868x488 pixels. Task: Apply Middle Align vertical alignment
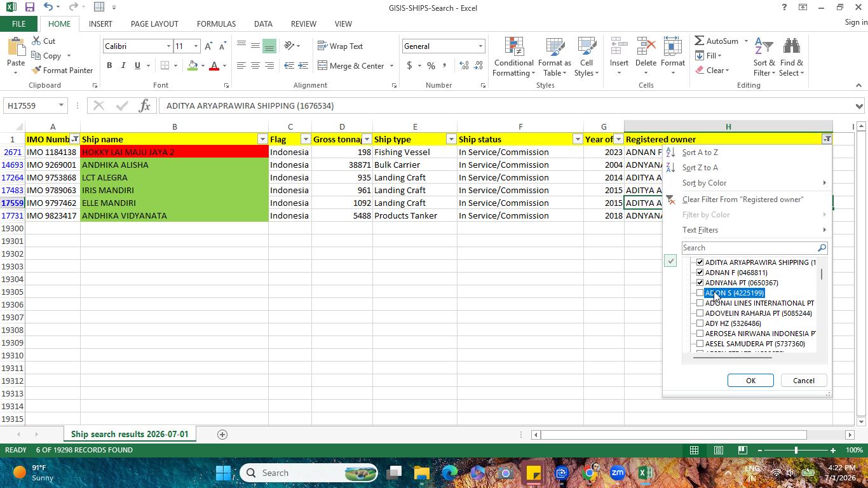(255, 46)
